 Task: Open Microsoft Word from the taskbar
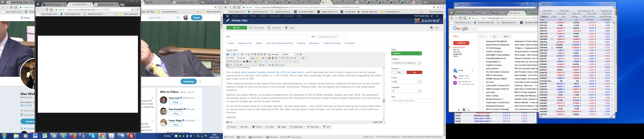[x=35, y=136]
